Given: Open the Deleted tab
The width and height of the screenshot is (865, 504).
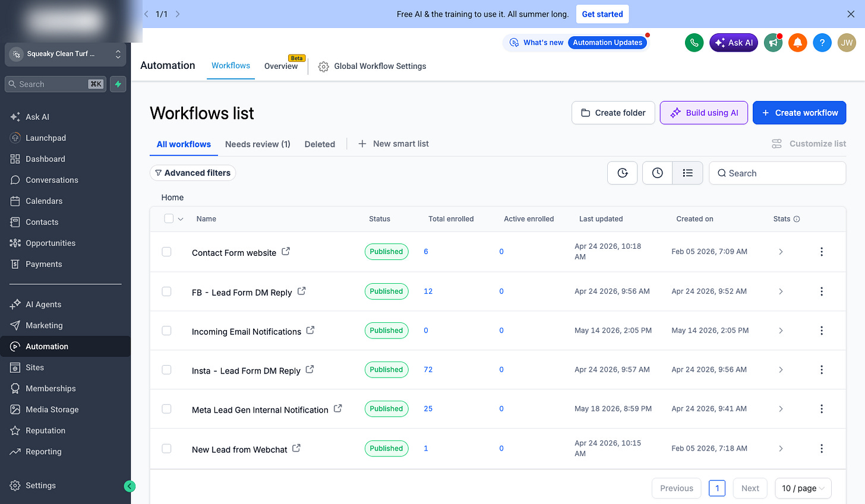Looking at the screenshot, I should [320, 144].
